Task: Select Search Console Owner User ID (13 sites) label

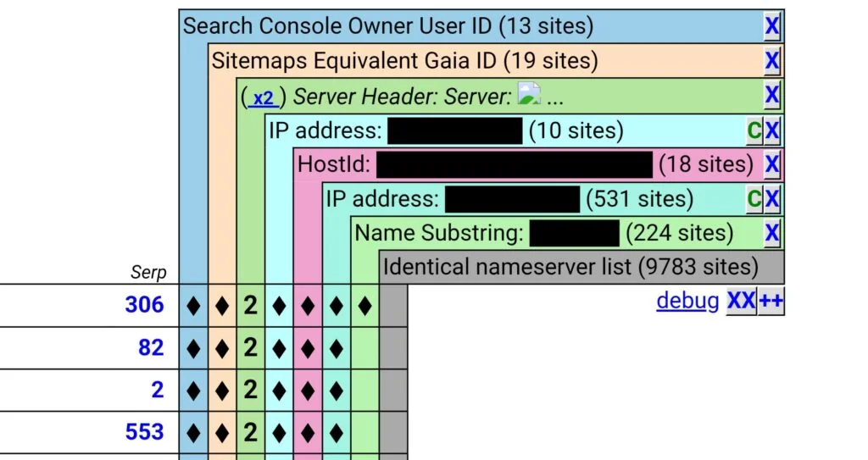Action: (388, 26)
